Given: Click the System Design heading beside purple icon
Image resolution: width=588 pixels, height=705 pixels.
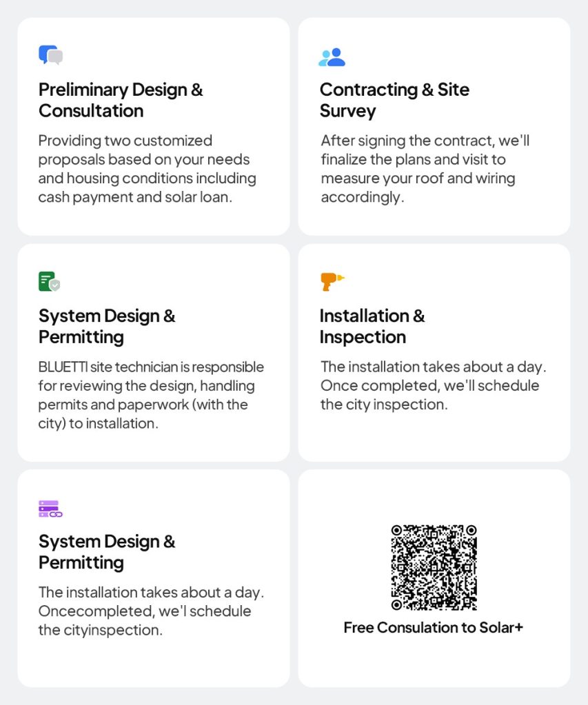Looking at the screenshot, I should coord(107,552).
